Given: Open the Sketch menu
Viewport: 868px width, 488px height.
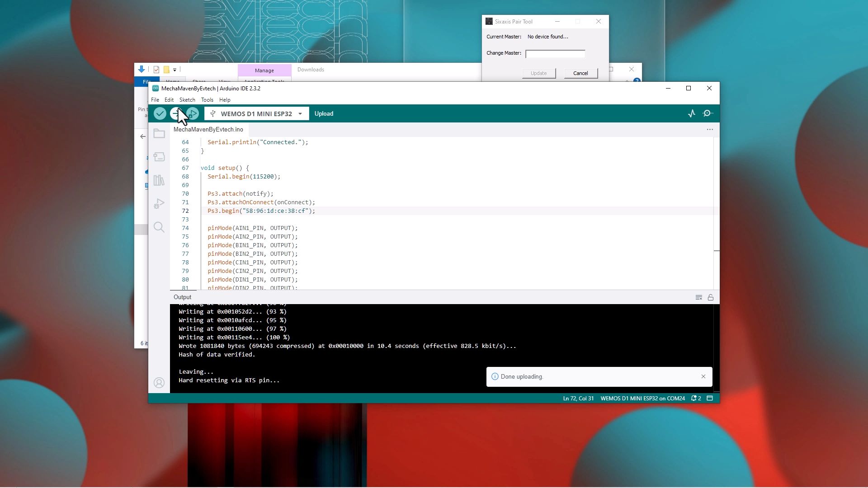Looking at the screenshot, I should click(187, 100).
